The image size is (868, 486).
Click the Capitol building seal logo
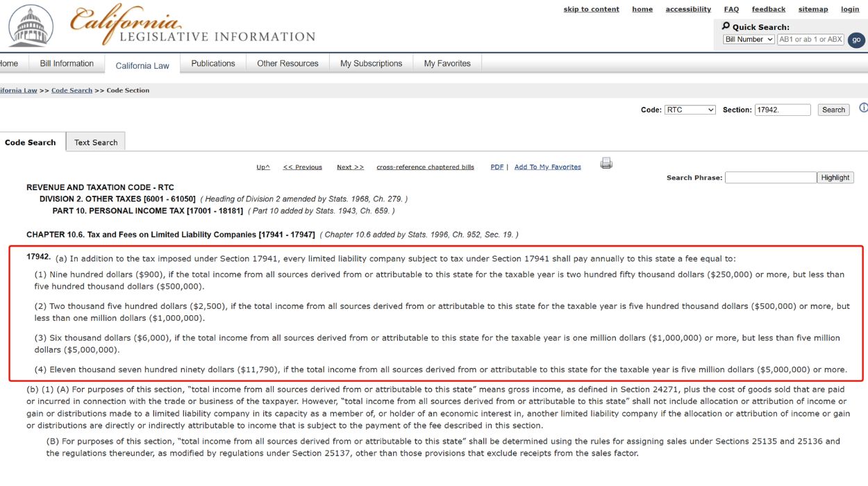click(29, 26)
